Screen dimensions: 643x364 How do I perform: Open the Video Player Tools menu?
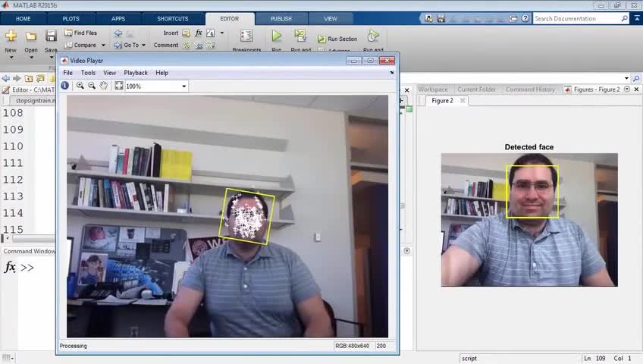[x=88, y=73]
